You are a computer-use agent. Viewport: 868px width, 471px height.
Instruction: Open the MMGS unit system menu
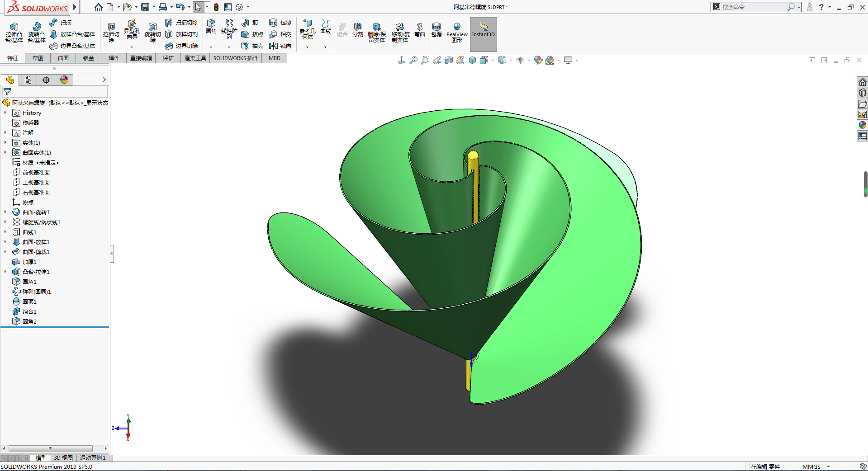(x=816, y=467)
